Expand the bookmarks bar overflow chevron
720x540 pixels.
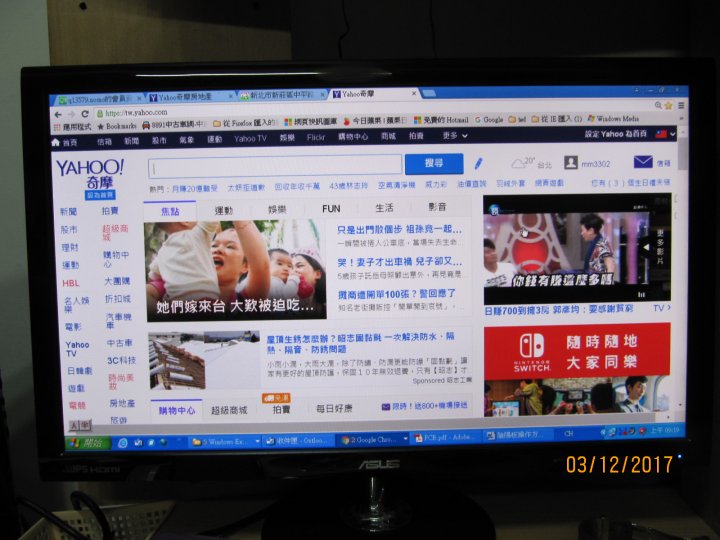click(682, 118)
